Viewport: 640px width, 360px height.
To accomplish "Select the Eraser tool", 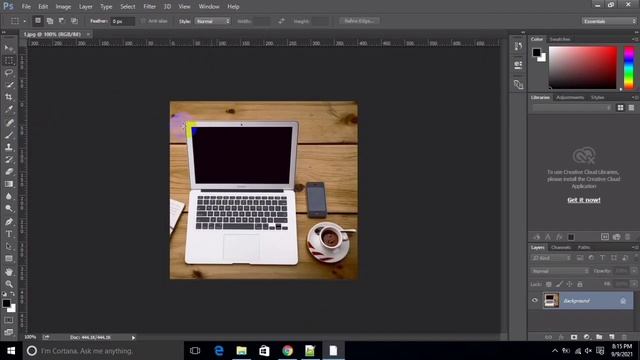I will 9,172.
